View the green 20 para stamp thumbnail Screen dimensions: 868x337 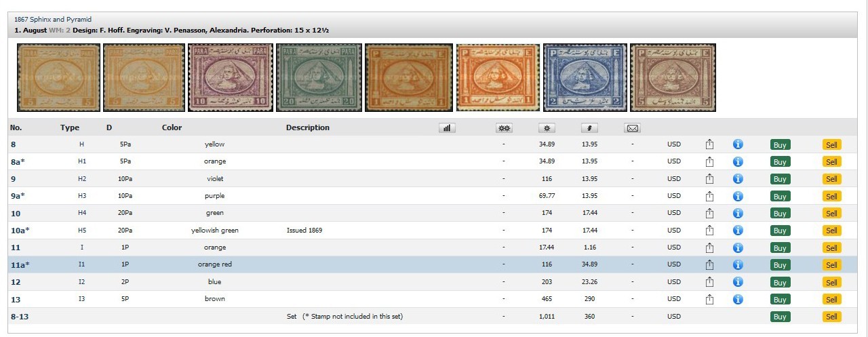click(319, 77)
